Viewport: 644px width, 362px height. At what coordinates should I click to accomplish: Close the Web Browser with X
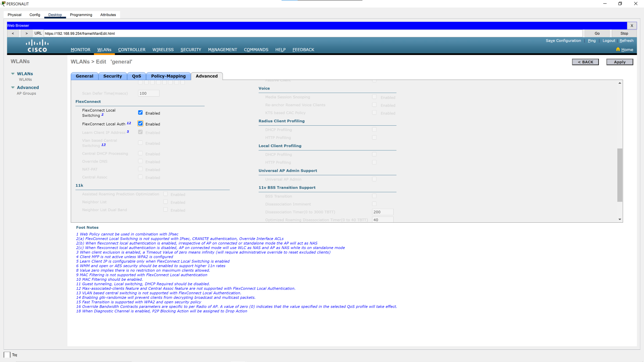coord(632,26)
